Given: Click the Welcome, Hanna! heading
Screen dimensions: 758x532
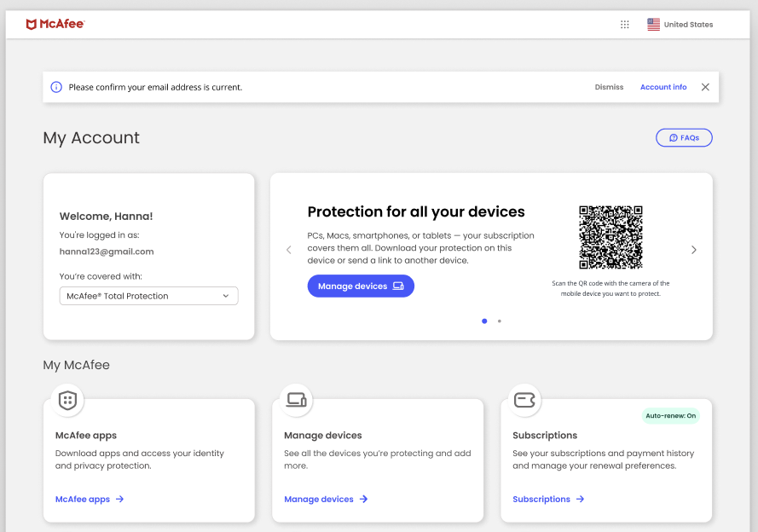Looking at the screenshot, I should pos(106,216).
